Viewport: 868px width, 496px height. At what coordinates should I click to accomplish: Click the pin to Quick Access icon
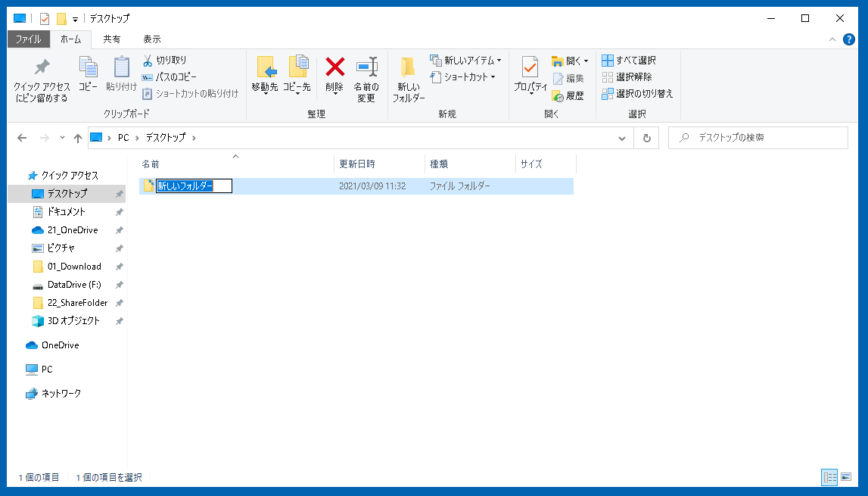42,69
